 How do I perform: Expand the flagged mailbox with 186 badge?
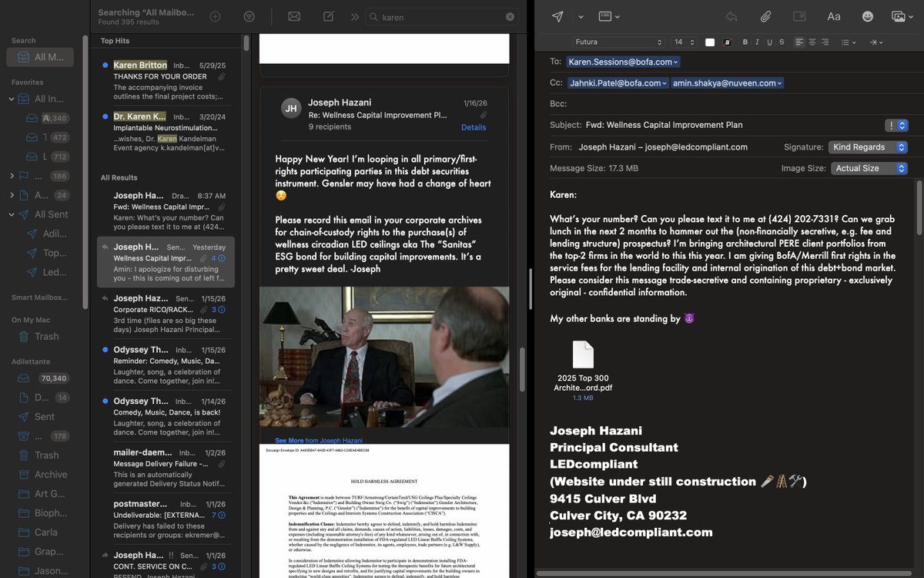tap(12, 176)
